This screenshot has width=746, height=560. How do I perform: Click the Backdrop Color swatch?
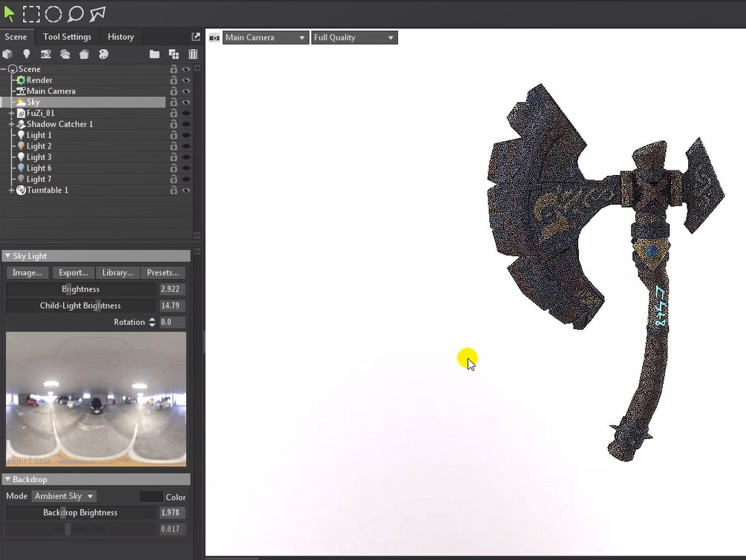[151, 497]
